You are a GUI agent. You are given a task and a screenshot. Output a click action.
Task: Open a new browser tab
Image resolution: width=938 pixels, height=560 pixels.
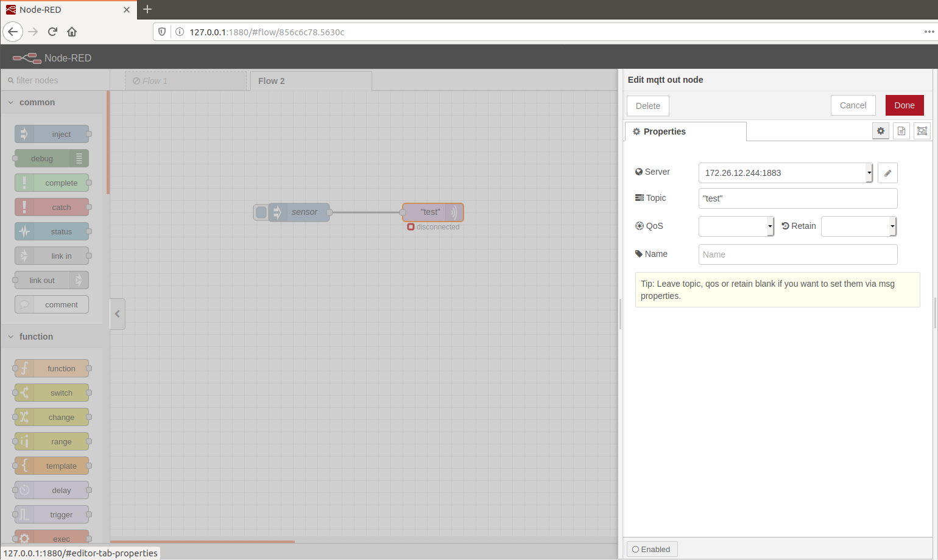tap(147, 9)
